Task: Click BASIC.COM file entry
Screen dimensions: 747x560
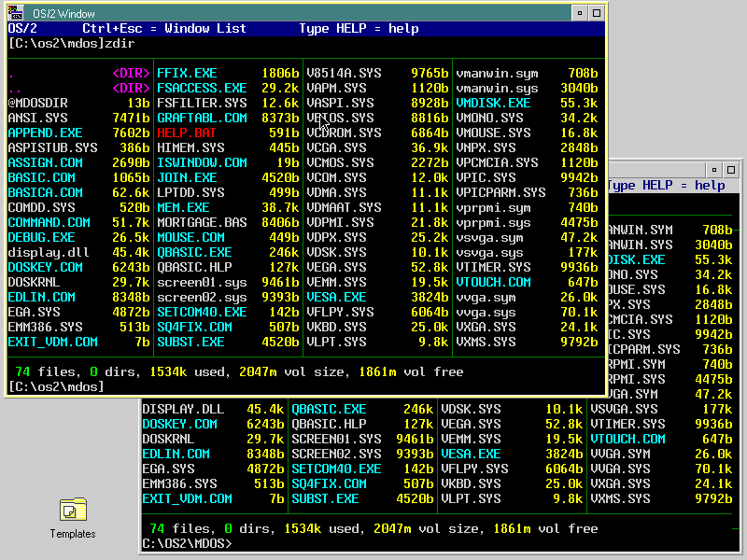Action: 41,177
